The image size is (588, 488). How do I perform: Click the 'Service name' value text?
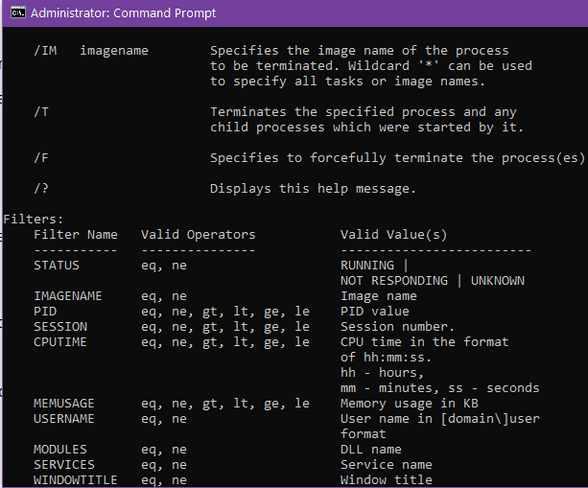coord(386,465)
